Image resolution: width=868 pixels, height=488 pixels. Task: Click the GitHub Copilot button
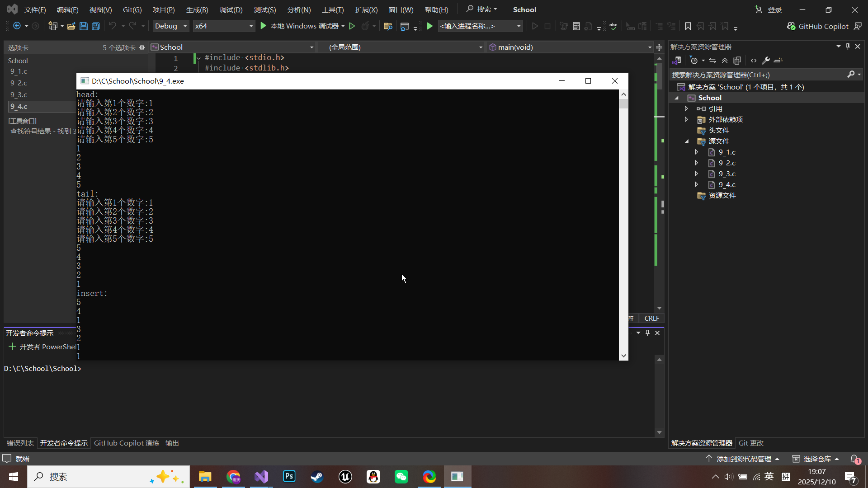pyautogui.click(x=818, y=26)
